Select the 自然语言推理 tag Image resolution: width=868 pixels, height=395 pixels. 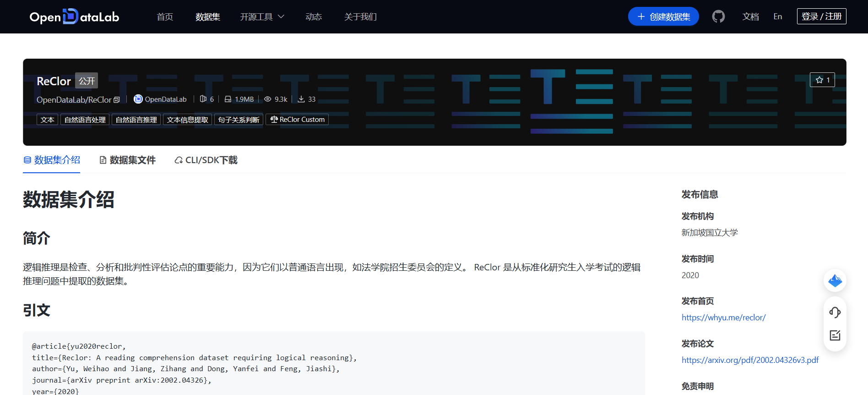[x=136, y=120]
